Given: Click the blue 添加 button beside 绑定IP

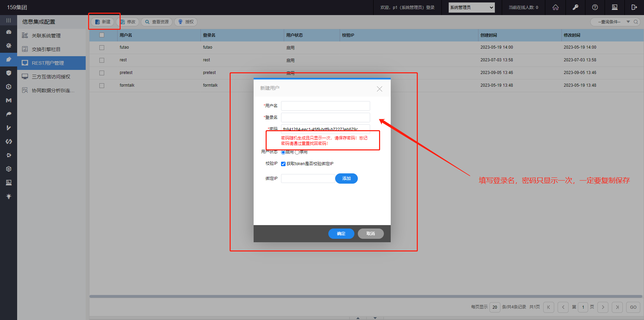Looking at the screenshot, I should (347, 179).
